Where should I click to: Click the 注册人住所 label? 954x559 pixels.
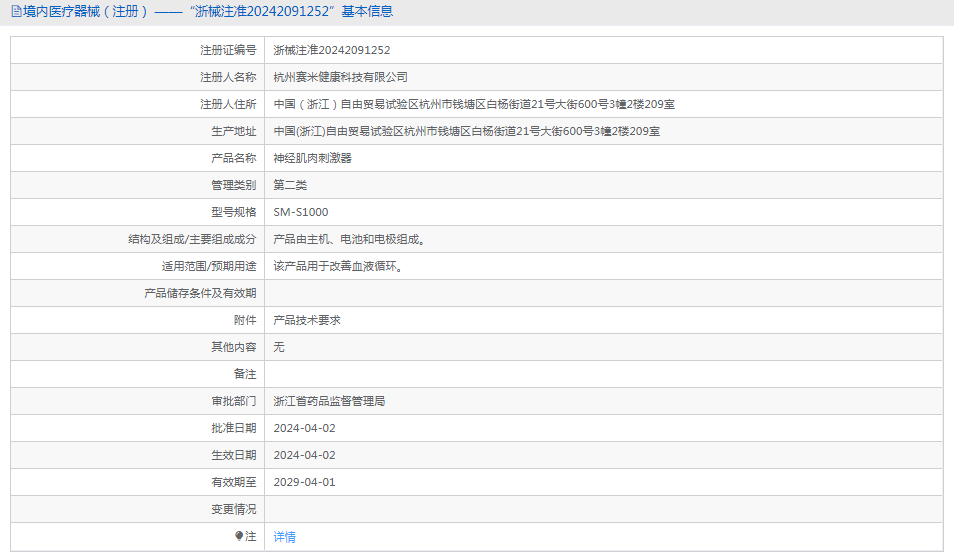[228, 104]
